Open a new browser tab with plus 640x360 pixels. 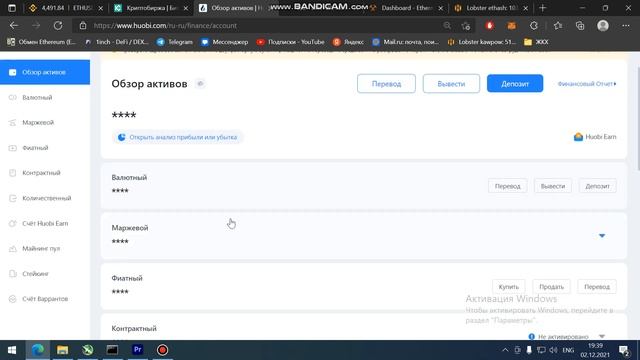tap(542, 8)
